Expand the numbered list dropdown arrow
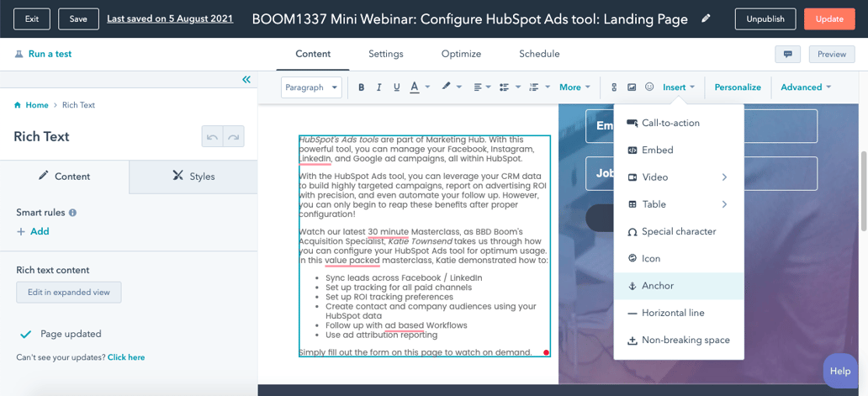Image resolution: width=868 pixels, height=396 pixels. (x=548, y=87)
